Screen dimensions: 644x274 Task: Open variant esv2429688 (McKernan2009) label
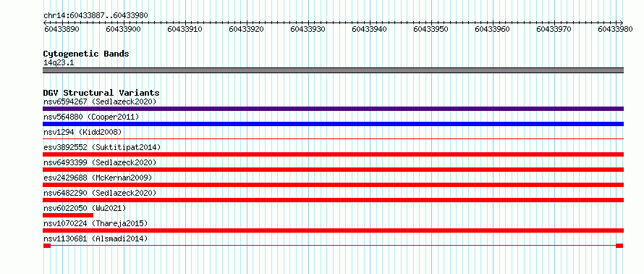(x=98, y=178)
